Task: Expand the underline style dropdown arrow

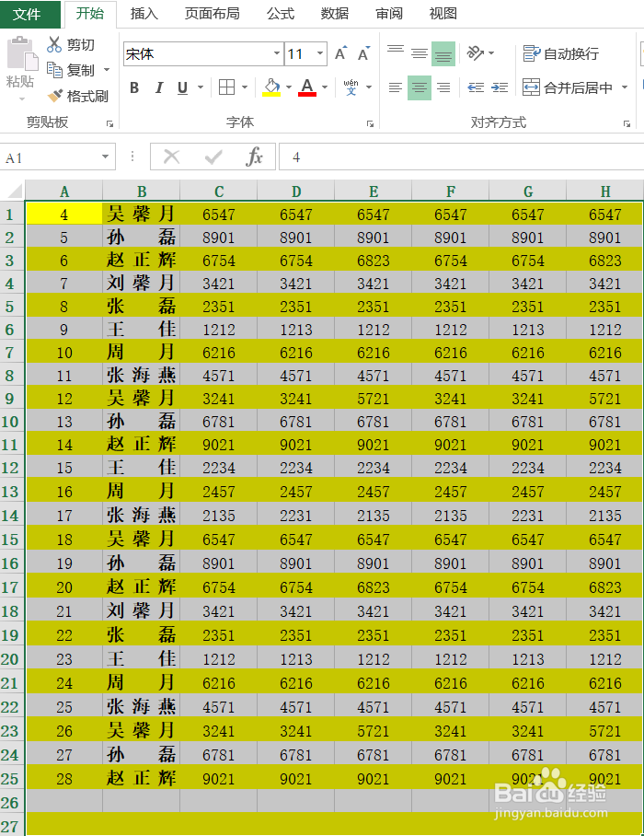Action: coord(201,87)
